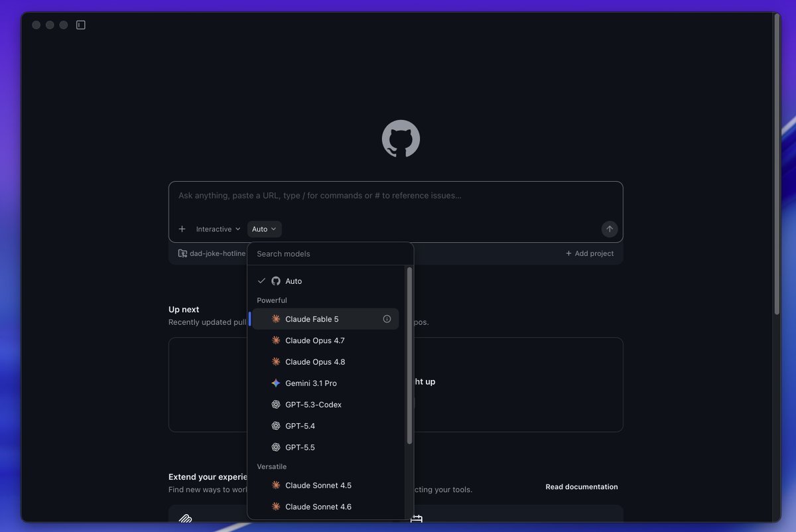The width and height of the screenshot is (796, 532).
Task: Select GPT-5.5 model
Action: coord(326,447)
